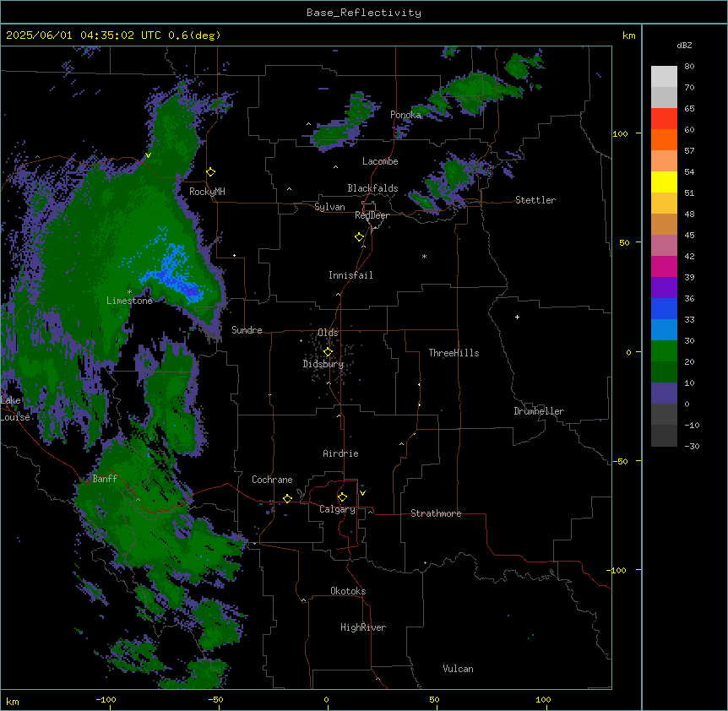Click the Base_Reflectivity title text
The width and height of the screenshot is (728, 711).
tap(364, 13)
